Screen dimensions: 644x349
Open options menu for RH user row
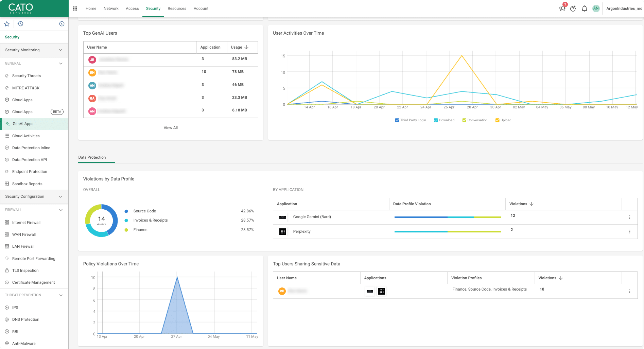(630, 291)
